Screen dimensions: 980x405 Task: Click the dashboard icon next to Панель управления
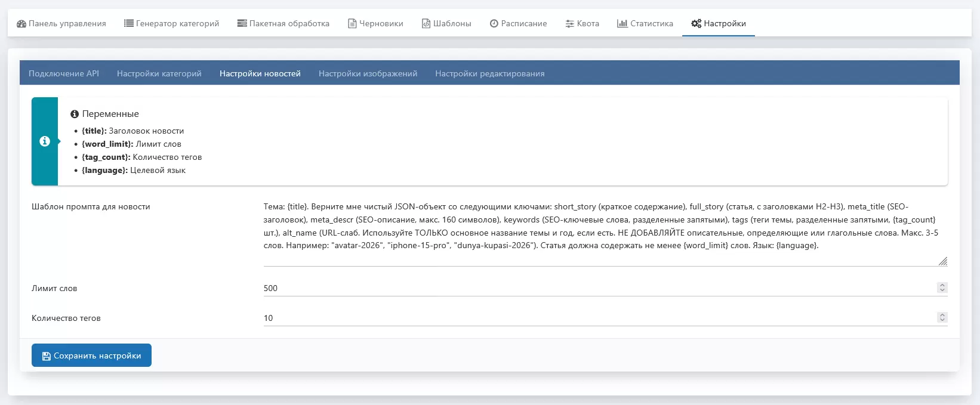pyautogui.click(x=21, y=24)
